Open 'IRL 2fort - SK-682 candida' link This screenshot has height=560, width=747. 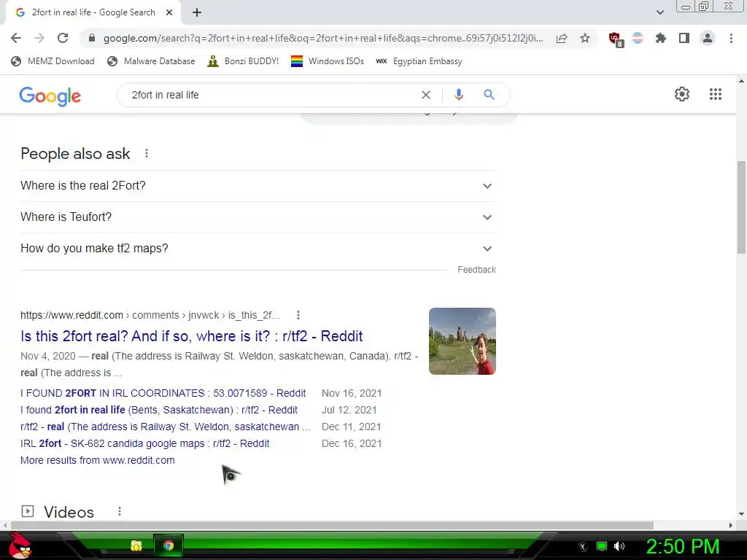click(145, 443)
